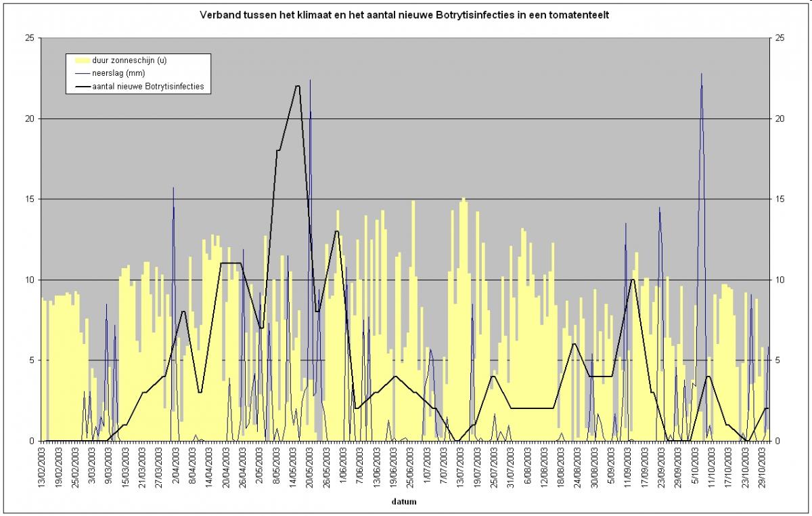
Task: Click the tallest rainfall spike in October
Action: 702,74
